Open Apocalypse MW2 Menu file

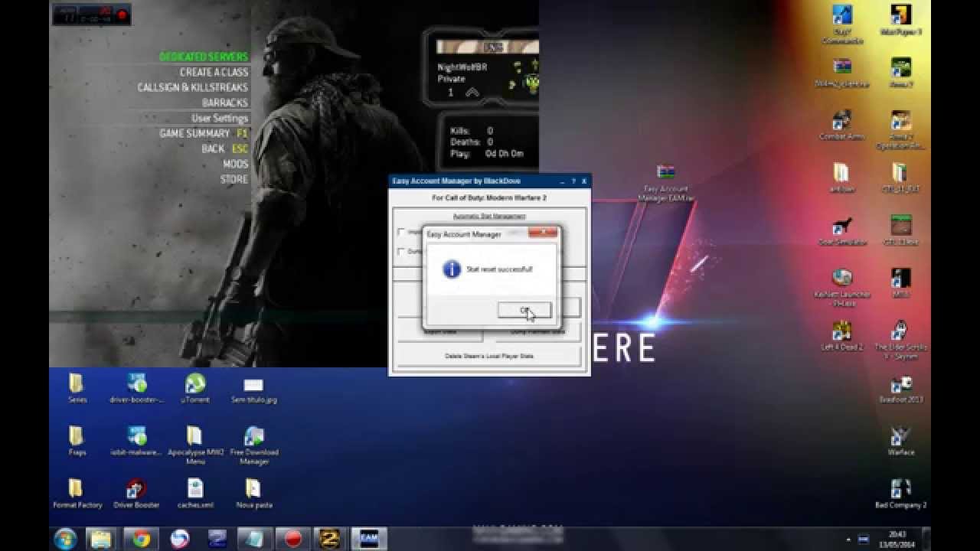click(195, 445)
